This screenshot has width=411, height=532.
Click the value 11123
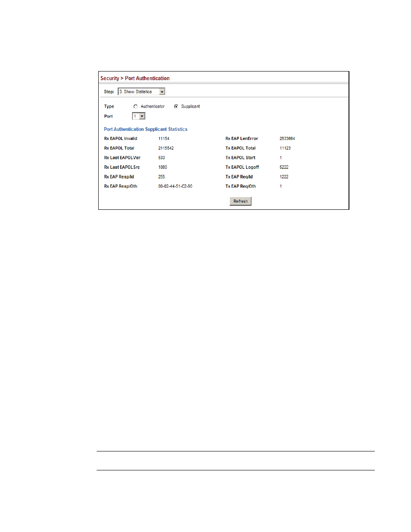point(285,148)
